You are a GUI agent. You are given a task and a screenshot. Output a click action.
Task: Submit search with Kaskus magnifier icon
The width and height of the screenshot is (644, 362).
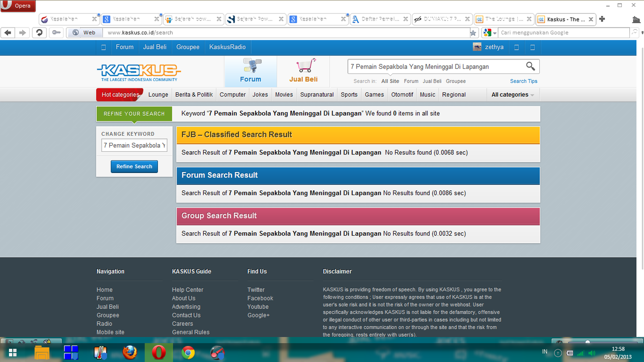click(x=530, y=66)
